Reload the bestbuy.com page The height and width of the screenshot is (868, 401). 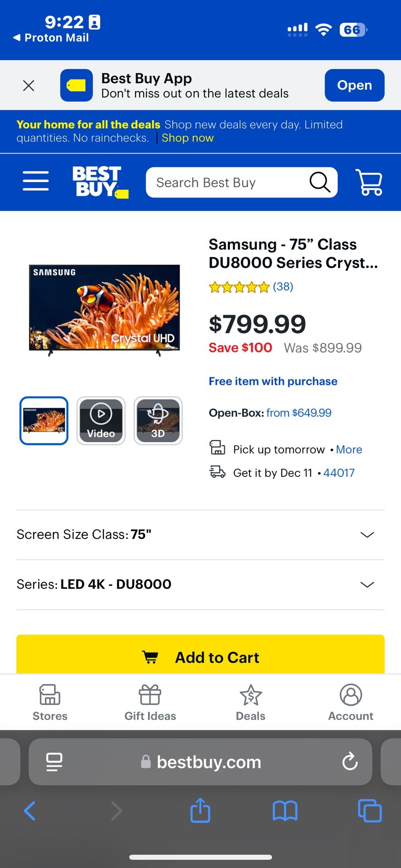coord(350,762)
